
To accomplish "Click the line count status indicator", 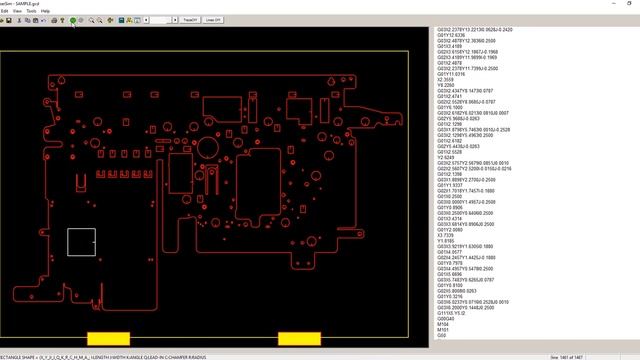I will [567, 357].
